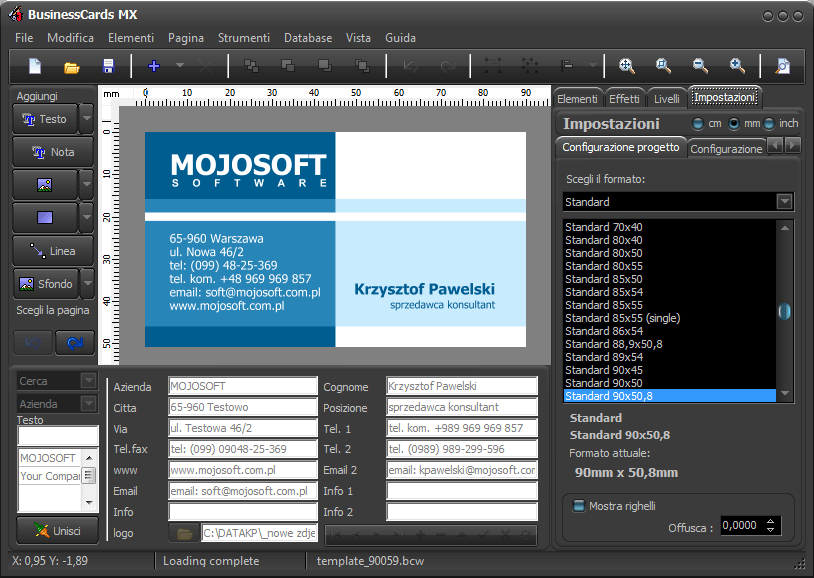The height and width of the screenshot is (578, 814).
Task: Expand the shape button dropdown arrow
Action: coord(87,218)
